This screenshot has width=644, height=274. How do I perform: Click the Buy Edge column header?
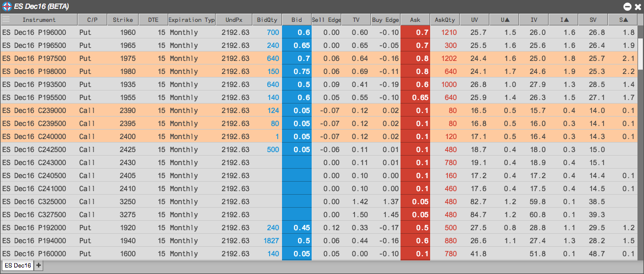click(385, 20)
